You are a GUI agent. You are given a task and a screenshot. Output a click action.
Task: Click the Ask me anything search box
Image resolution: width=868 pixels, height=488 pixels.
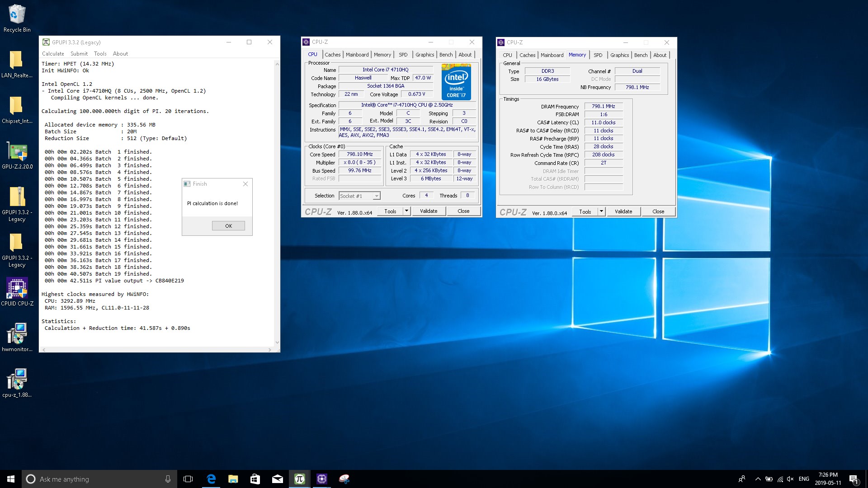click(99, 479)
